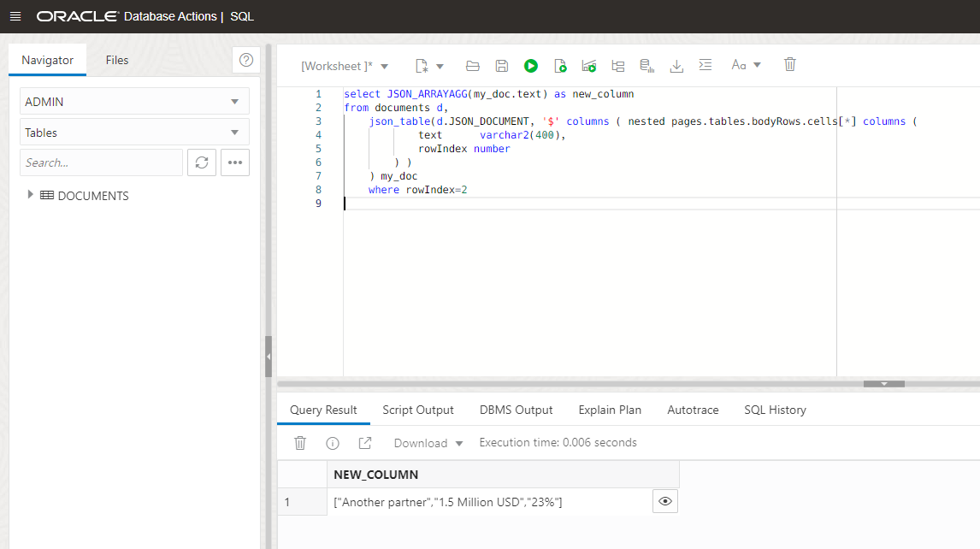This screenshot has height=549, width=980.
Task: Save the current worksheet
Action: point(502,66)
